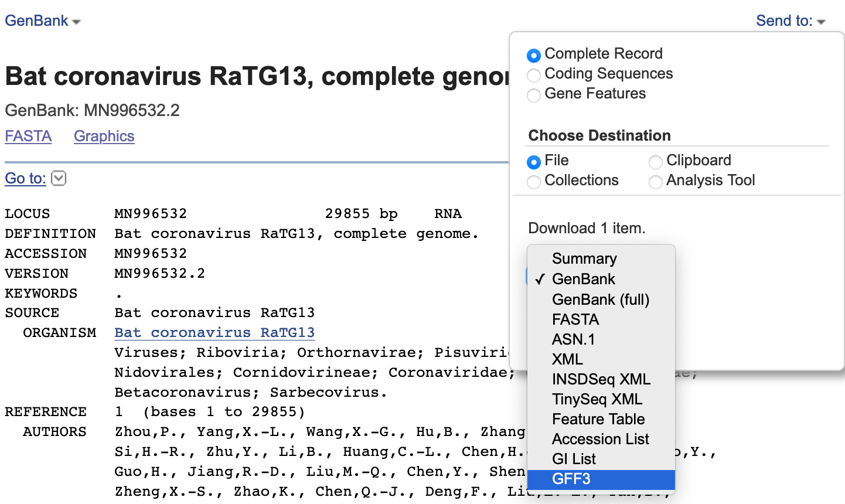Select GenBank (full) format option
Screen dimensions: 845x504
[x=601, y=299]
